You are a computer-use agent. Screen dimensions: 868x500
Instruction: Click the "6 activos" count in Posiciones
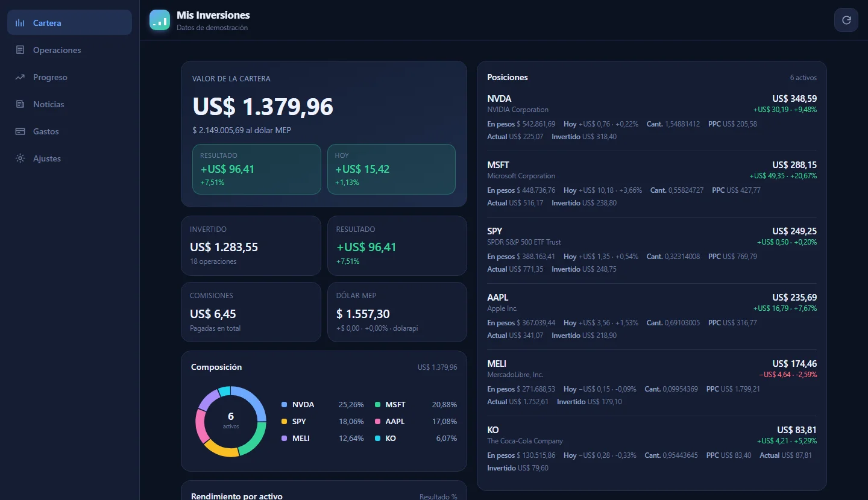(x=804, y=78)
